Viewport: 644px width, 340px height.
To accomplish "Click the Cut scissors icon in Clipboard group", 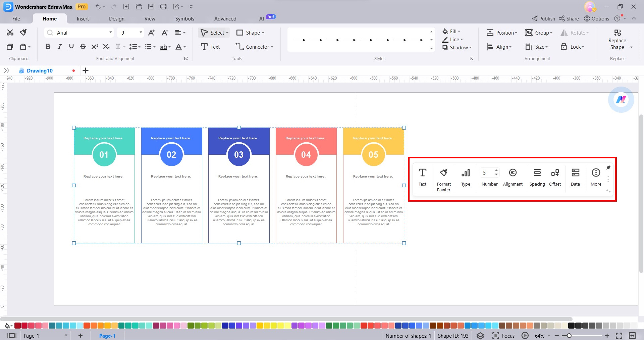I will pyautogui.click(x=10, y=33).
